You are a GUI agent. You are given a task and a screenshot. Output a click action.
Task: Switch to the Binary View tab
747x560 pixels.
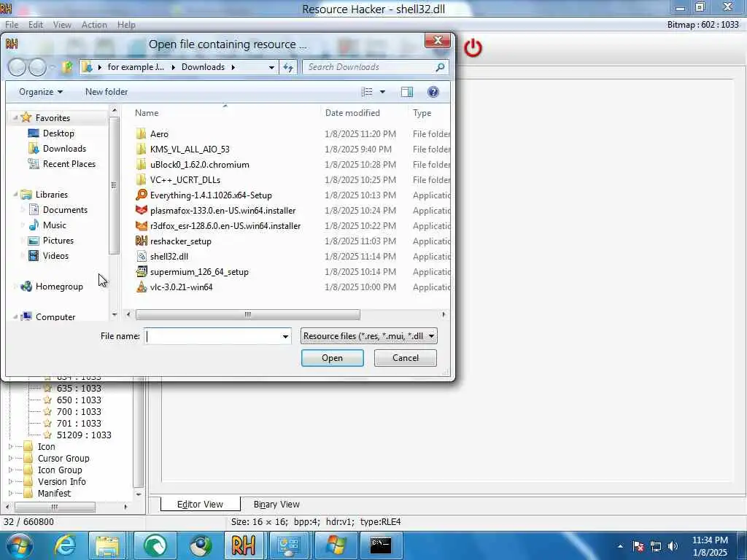pyautogui.click(x=276, y=505)
